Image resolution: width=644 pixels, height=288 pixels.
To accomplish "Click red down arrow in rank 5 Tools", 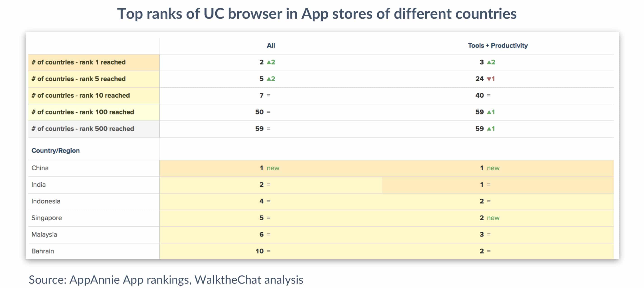I will [489, 79].
